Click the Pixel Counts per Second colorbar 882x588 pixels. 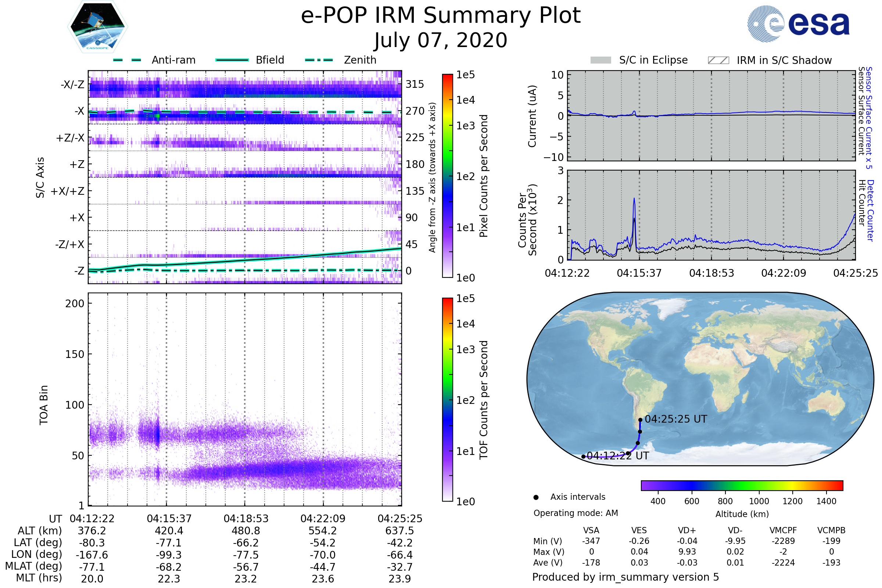[x=447, y=176]
